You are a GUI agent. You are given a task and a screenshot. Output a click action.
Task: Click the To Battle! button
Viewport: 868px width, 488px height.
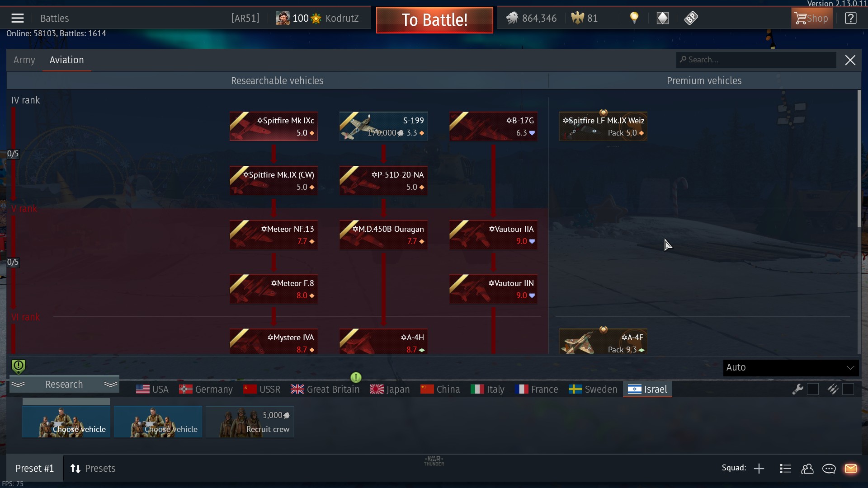point(434,20)
